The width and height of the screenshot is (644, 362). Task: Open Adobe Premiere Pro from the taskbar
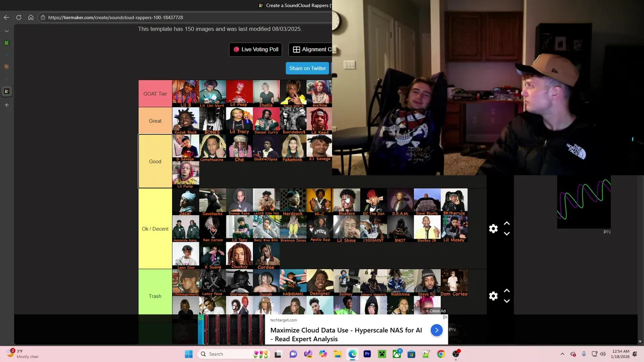(367, 354)
